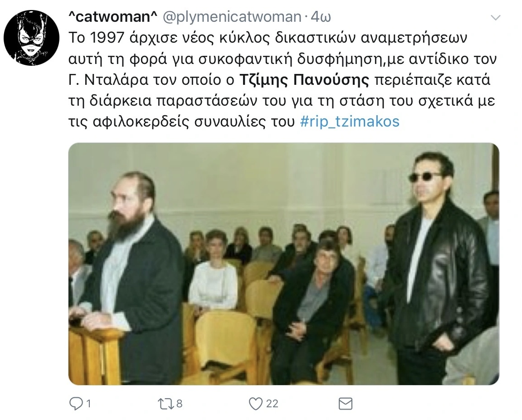Visit the ^catwoman^ display name profile

(112, 17)
